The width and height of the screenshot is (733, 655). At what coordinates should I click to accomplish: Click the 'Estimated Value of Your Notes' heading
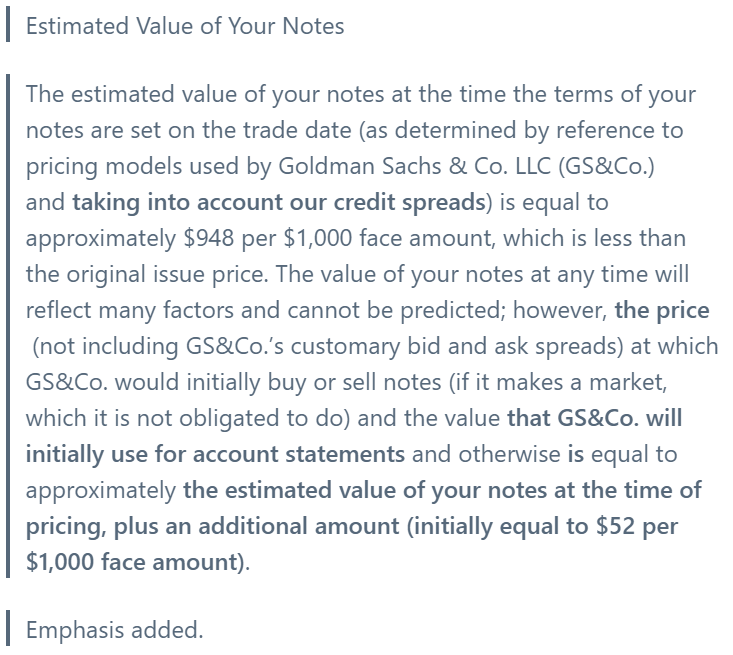pyautogui.click(x=185, y=26)
